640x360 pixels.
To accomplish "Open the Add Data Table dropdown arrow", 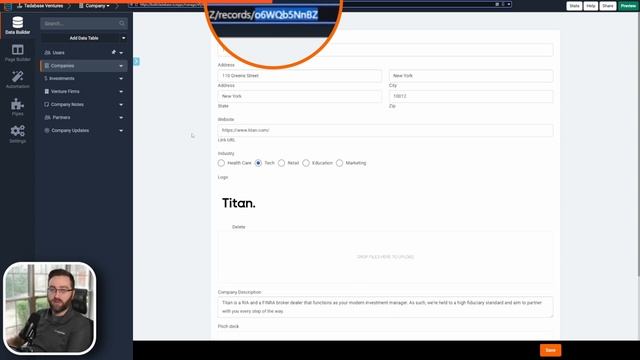I will coord(124,38).
